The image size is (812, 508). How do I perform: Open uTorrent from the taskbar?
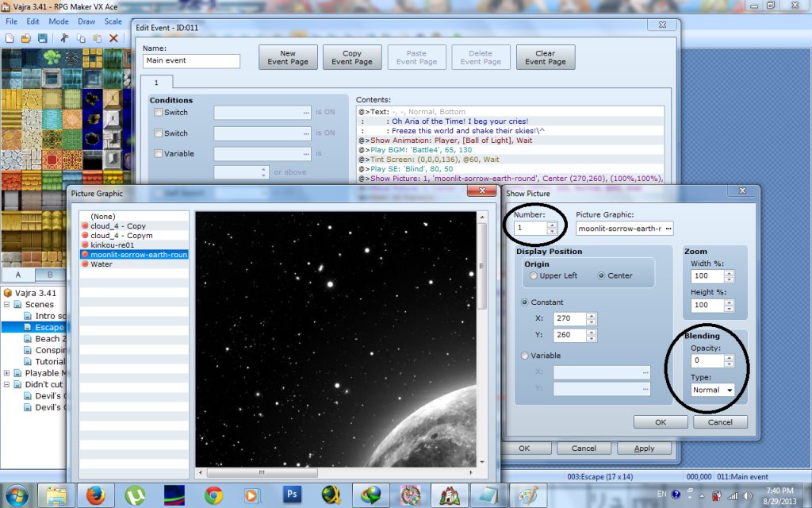coord(135,496)
